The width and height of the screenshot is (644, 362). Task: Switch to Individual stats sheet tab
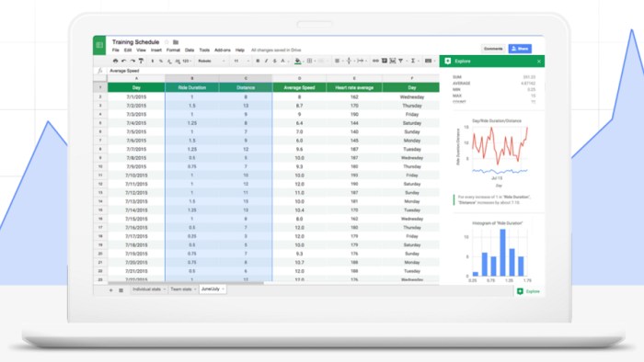[x=149, y=289]
